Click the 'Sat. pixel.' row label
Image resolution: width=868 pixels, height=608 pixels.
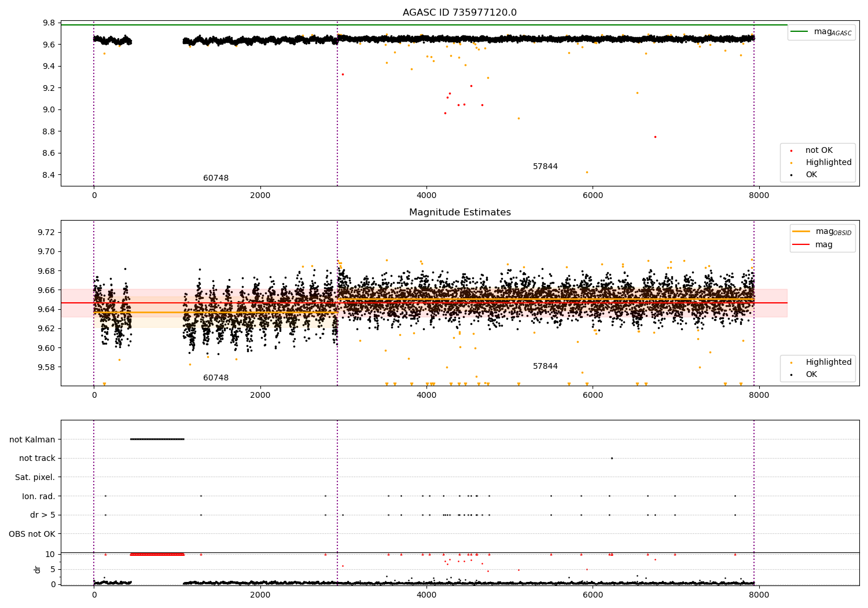point(35,478)
